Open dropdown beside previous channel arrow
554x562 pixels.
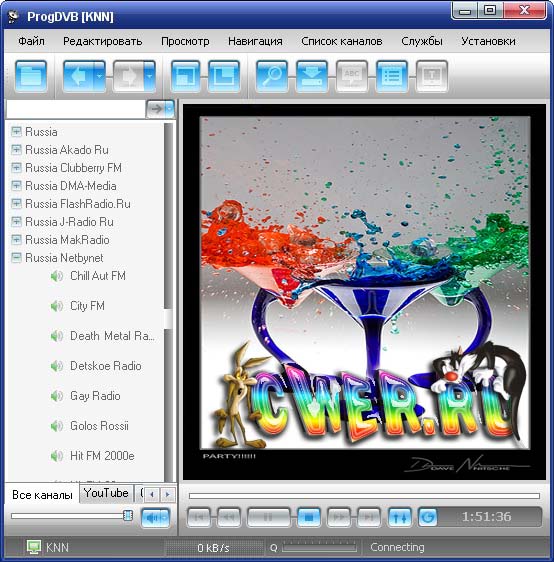pos(100,76)
